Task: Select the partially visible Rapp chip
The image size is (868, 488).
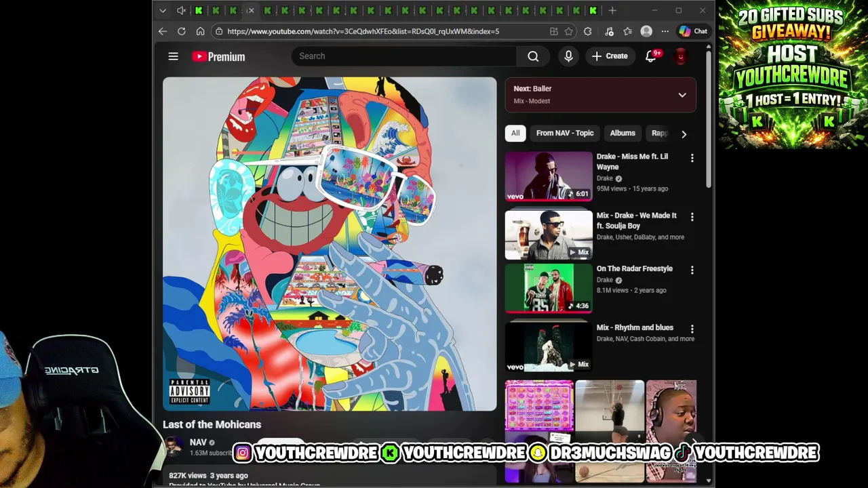Action: (x=659, y=134)
